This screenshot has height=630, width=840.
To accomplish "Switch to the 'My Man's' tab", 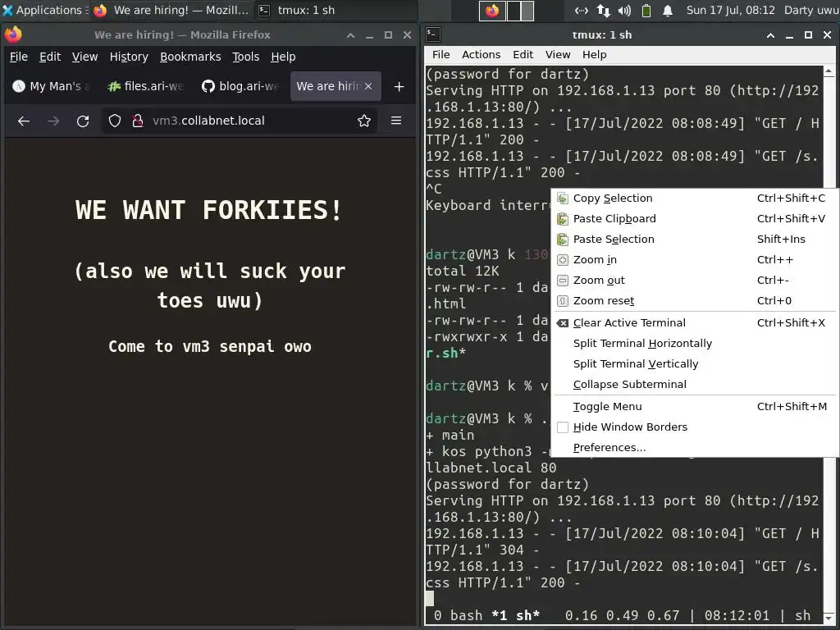I will [52, 86].
